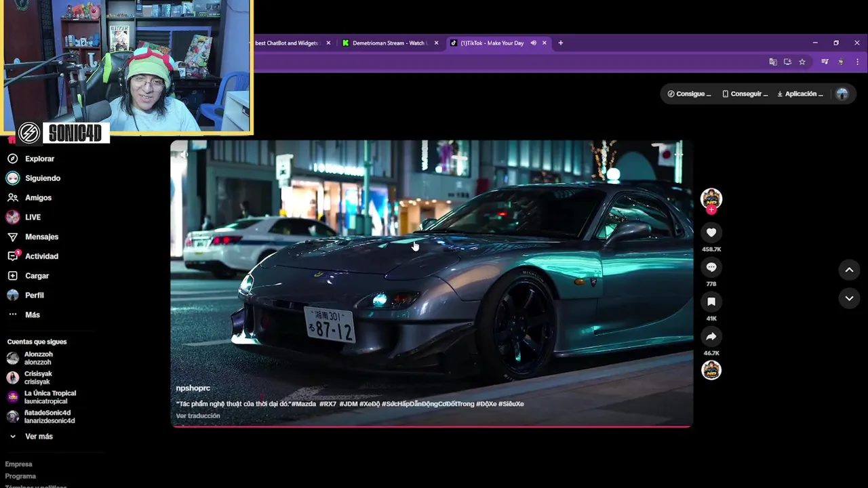
Task: Mute the video using the speaker icon
Action: (184, 155)
